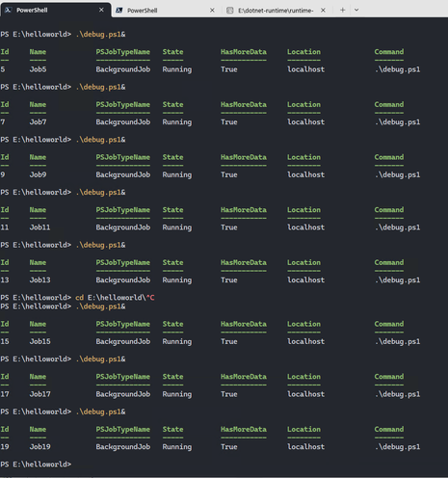Image resolution: width=448 pixels, height=478 pixels.
Task: Close the first PowerShell tab
Action: [101, 10]
